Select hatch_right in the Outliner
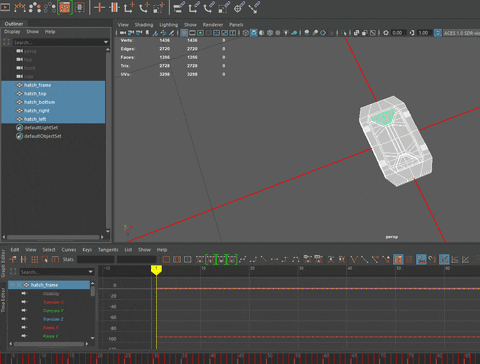 pos(53,111)
